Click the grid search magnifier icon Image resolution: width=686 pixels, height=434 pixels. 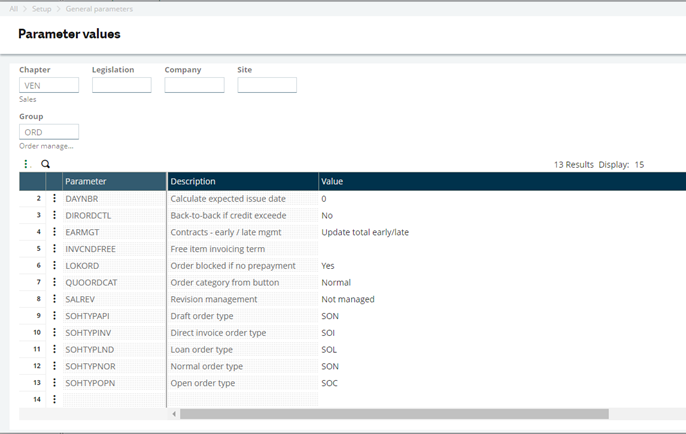pyautogui.click(x=45, y=163)
